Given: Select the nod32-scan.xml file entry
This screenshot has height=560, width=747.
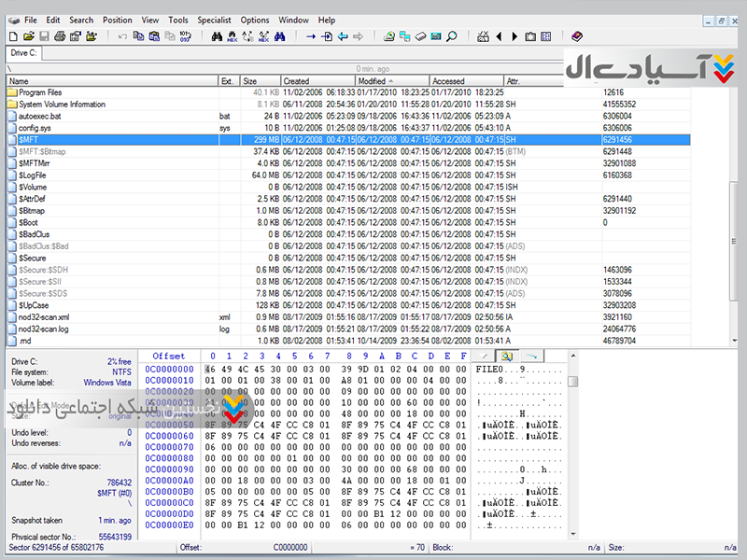Looking at the screenshot, I should tap(44, 317).
